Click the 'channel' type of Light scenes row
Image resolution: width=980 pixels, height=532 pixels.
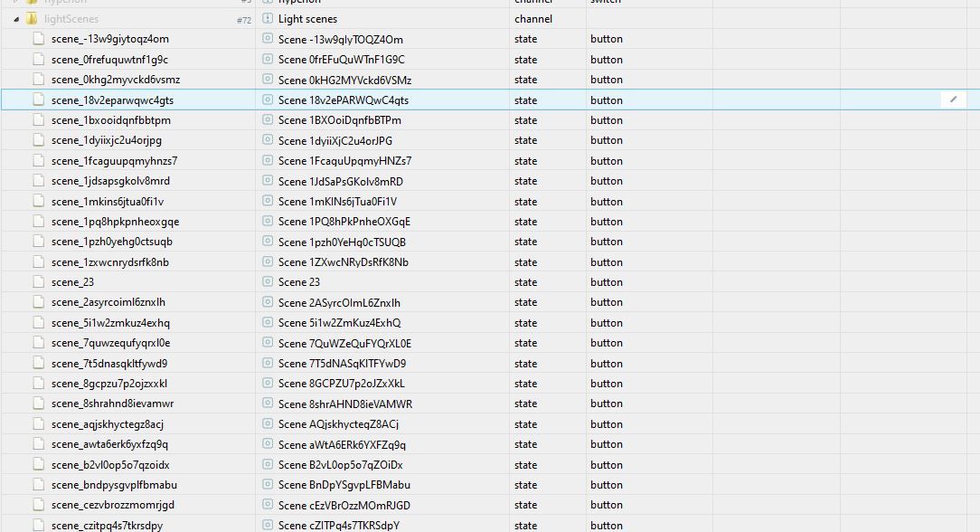pos(533,19)
